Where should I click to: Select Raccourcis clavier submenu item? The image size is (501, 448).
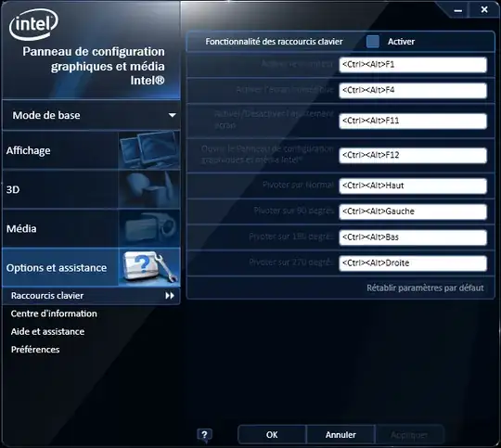[x=91, y=296]
